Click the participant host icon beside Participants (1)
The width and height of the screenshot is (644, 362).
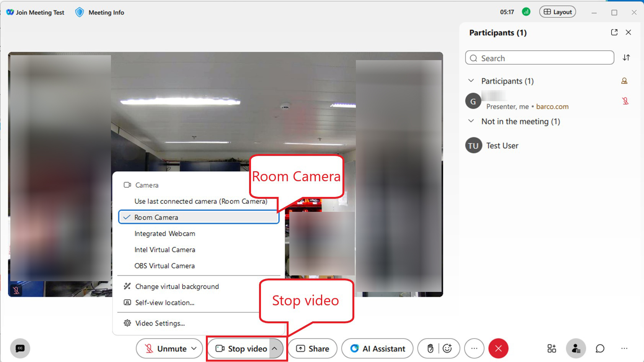pos(624,81)
